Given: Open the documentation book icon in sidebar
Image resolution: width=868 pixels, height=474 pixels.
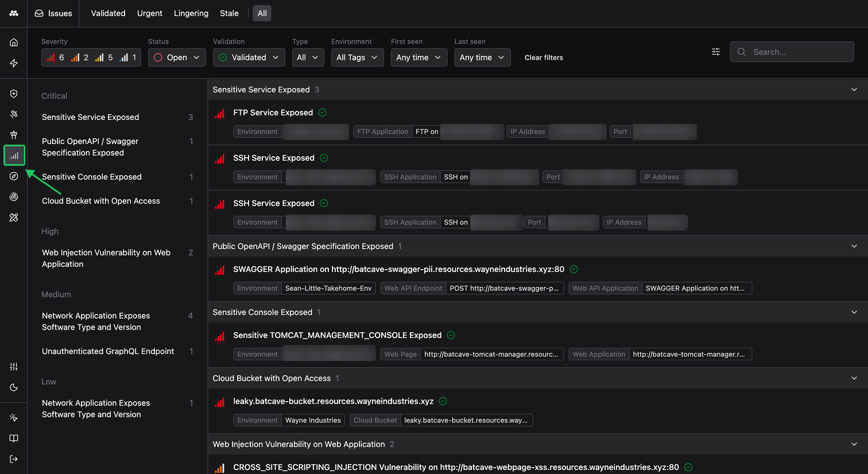Looking at the screenshot, I should pyautogui.click(x=14, y=438).
